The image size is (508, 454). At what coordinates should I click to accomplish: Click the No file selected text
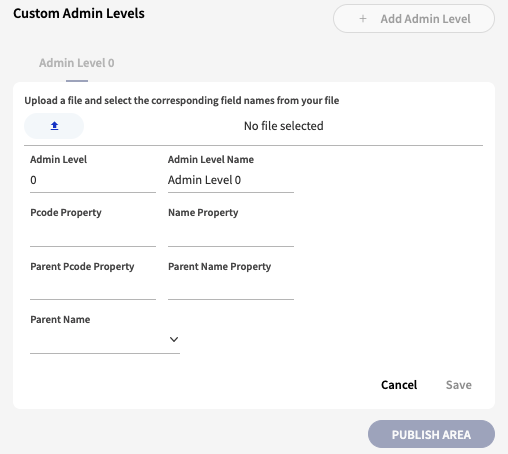pos(284,126)
